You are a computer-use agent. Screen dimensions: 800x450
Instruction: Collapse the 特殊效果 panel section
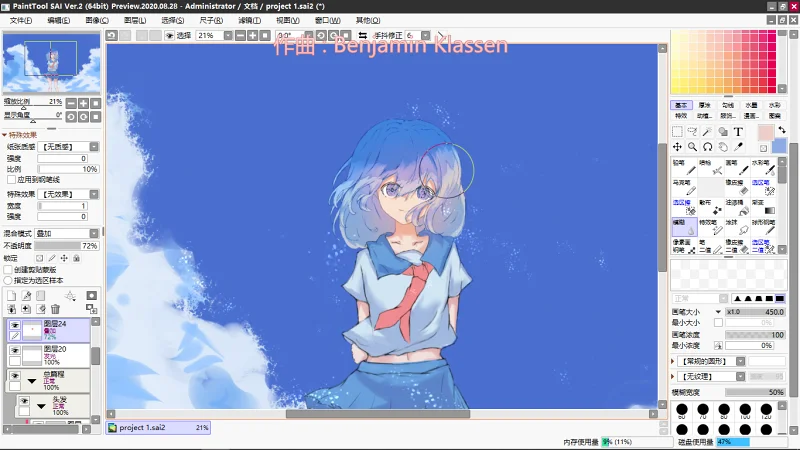tap(5, 135)
